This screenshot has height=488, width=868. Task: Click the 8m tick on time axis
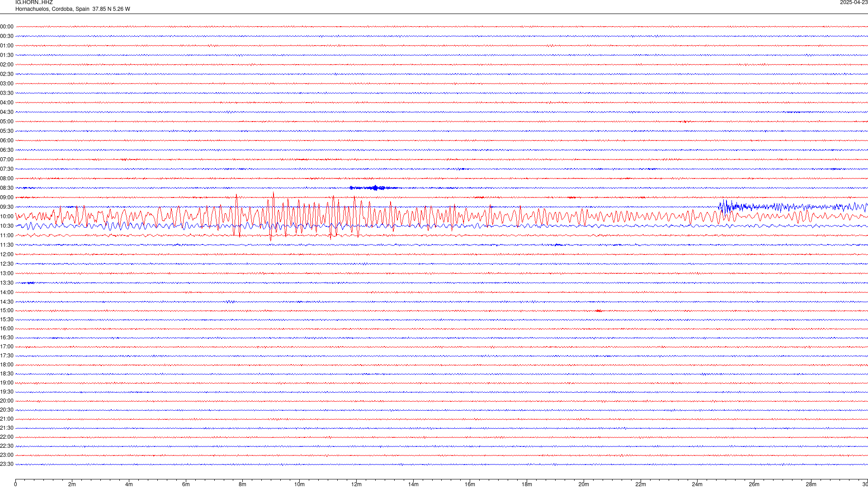243,484
